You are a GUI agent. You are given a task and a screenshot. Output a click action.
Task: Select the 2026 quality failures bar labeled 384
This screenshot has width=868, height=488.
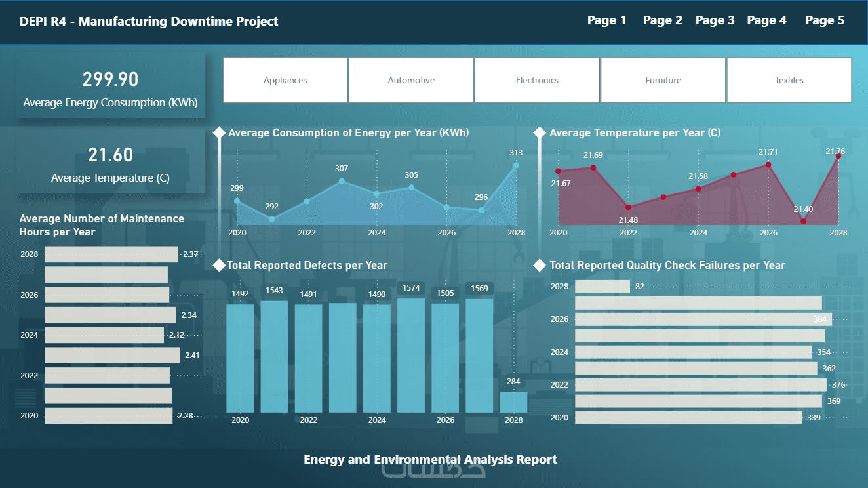click(x=703, y=319)
